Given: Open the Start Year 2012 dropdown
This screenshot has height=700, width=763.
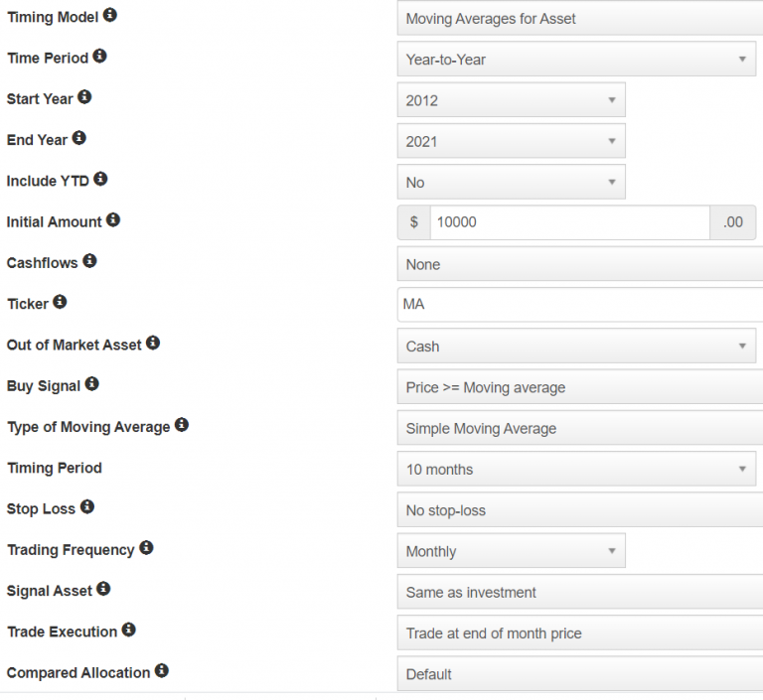Looking at the screenshot, I should click(512, 100).
